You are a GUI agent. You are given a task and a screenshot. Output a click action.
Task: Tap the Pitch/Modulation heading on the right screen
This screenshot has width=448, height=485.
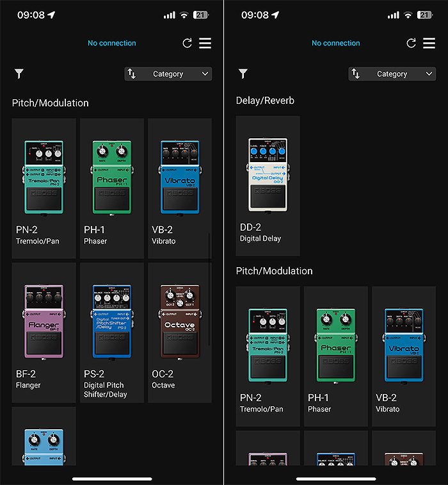pyautogui.click(x=275, y=271)
